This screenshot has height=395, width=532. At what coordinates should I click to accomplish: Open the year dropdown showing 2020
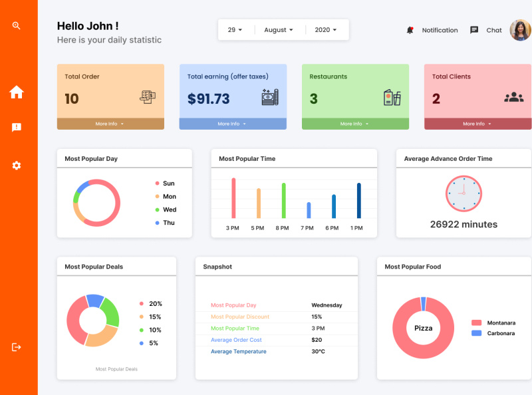325,29
